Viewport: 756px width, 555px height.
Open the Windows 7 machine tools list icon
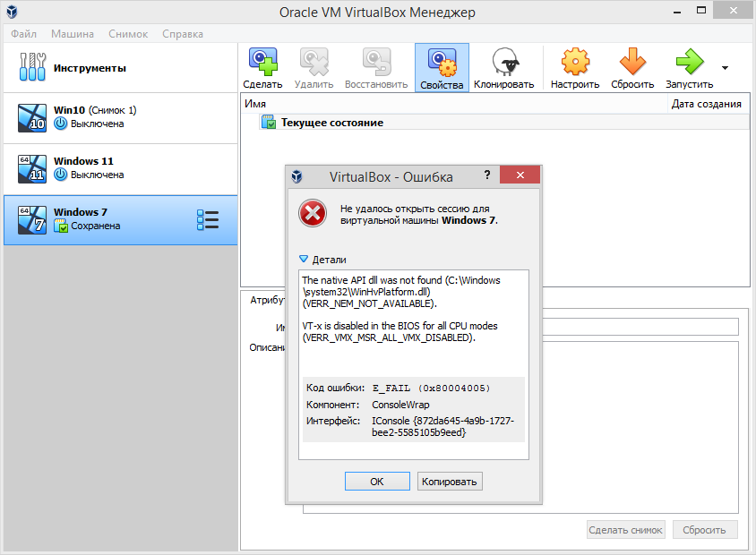tap(208, 219)
